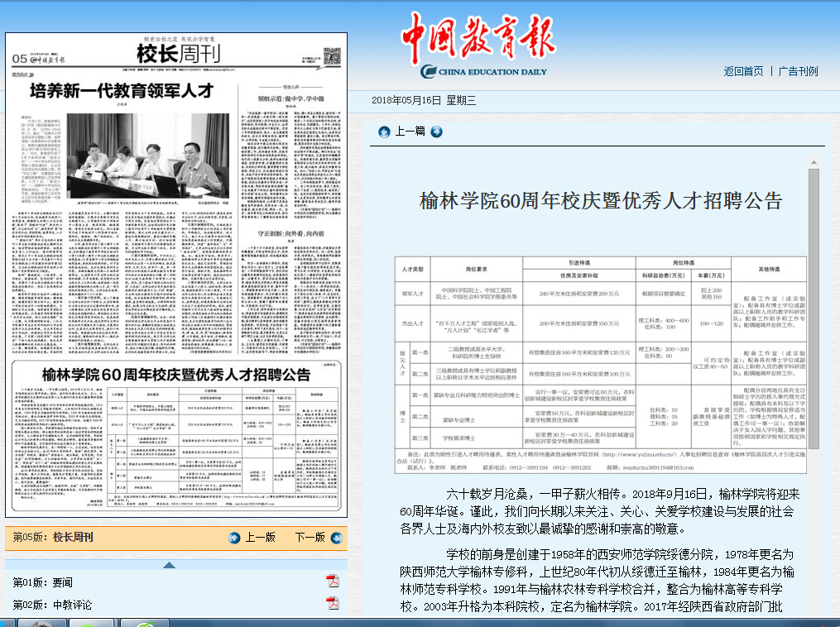Click the paragraph starting 学校的前身是创建于1958年

point(598,581)
